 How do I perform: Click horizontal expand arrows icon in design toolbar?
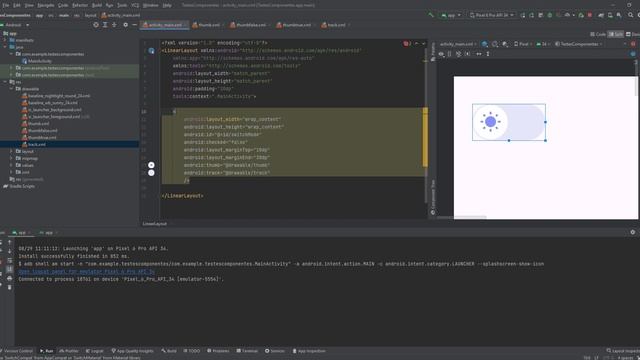479,54
